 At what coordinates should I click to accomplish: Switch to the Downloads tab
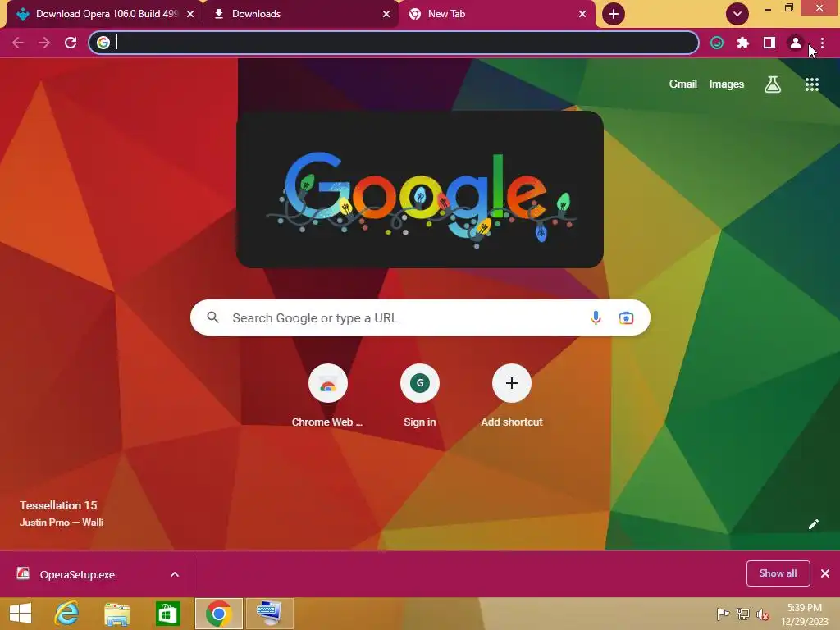click(x=301, y=14)
